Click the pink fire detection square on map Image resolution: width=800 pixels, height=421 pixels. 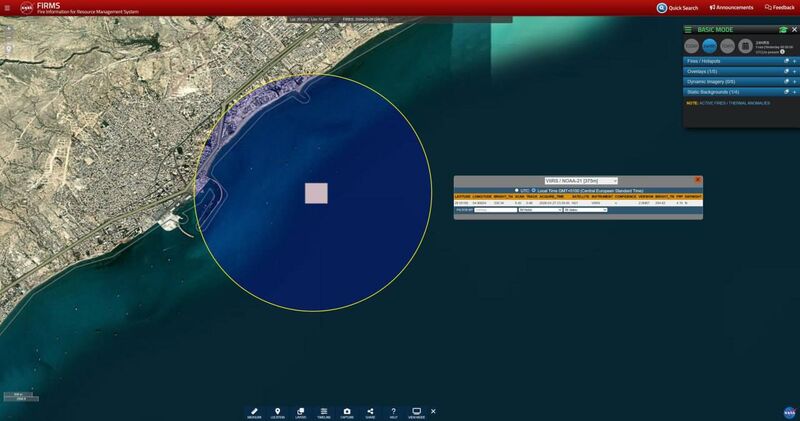[316, 193]
